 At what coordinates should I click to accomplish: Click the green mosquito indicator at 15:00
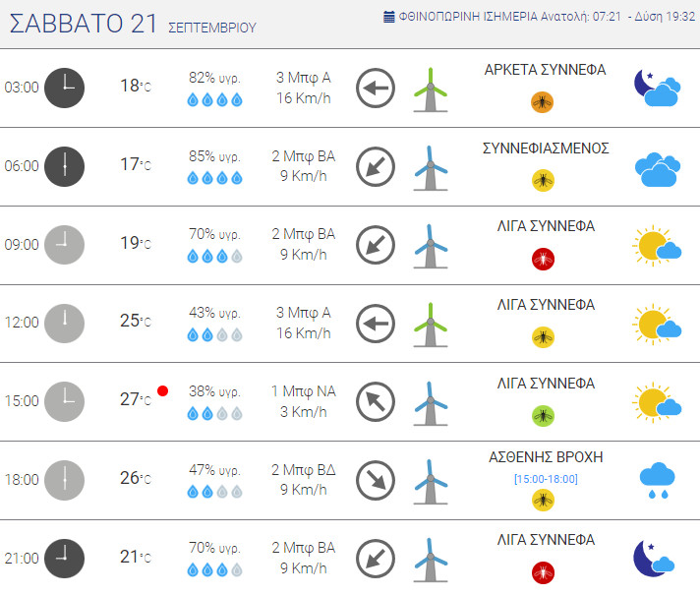[543, 415]
